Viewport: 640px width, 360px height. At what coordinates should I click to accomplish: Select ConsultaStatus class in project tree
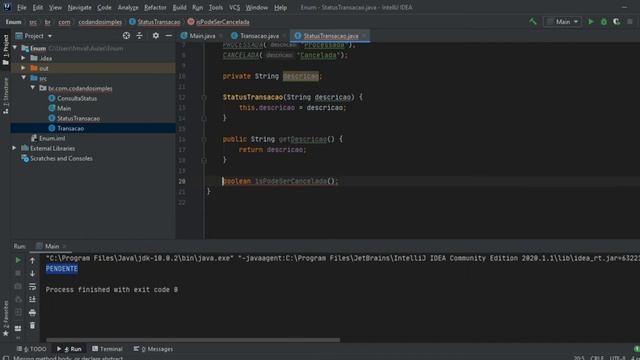[x=77, y=98]
